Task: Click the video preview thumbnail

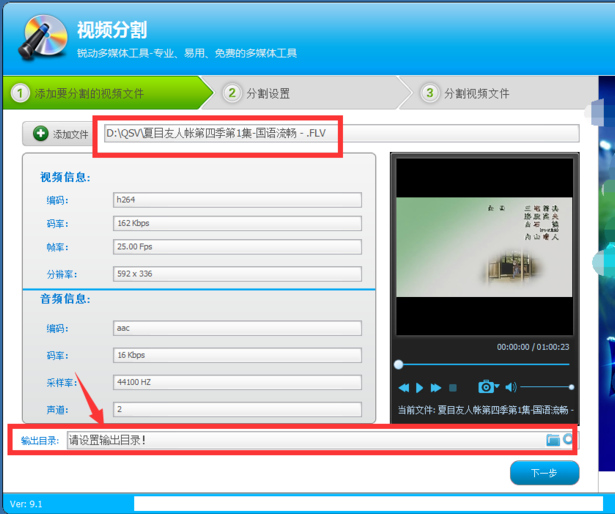Action: tap(484, 247)
